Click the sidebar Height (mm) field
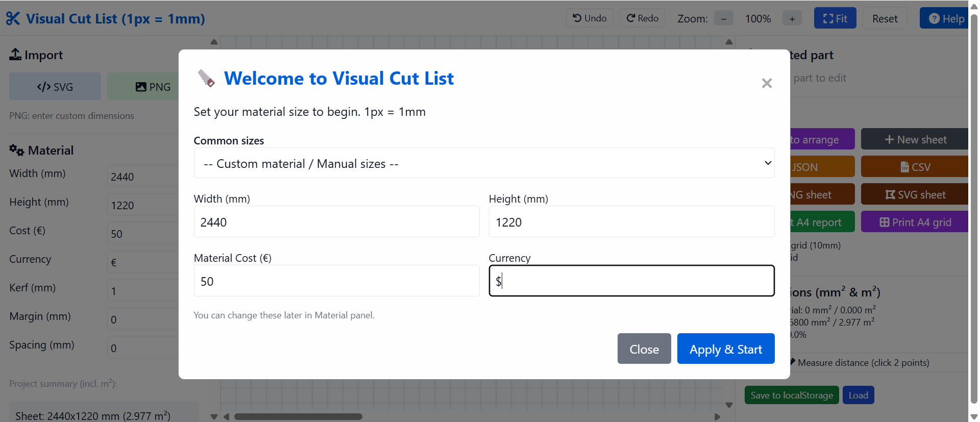 click(x=143, y=205)
